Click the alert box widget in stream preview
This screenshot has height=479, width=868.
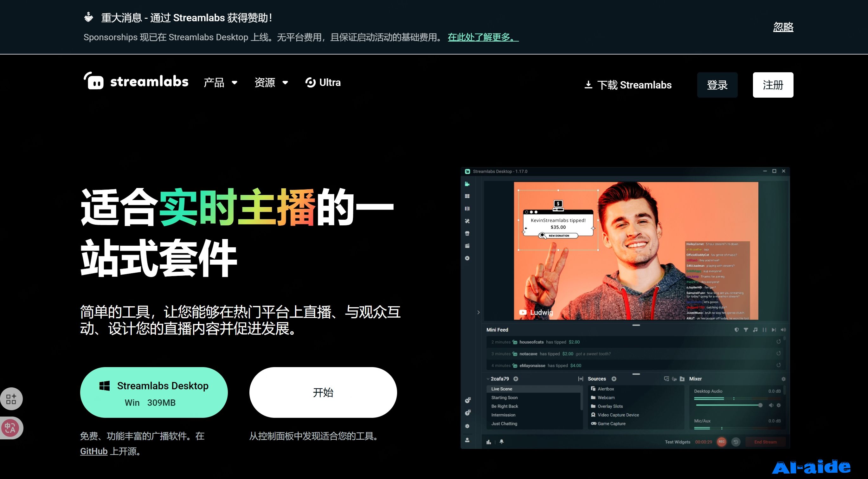point(558,220)
